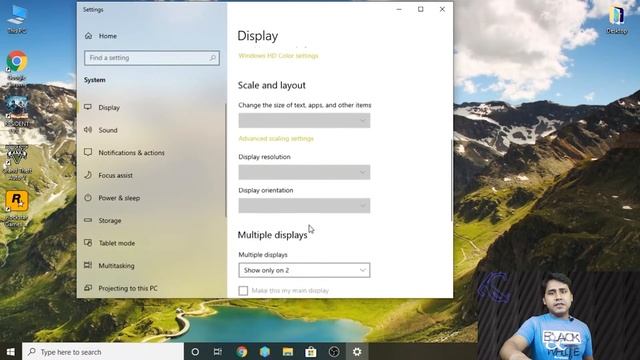The width and height of the screenshot is (640, 360).
Task: Open Microsoft Store from the taskbar
Action: pyautogui.click(x=311, y=352)
